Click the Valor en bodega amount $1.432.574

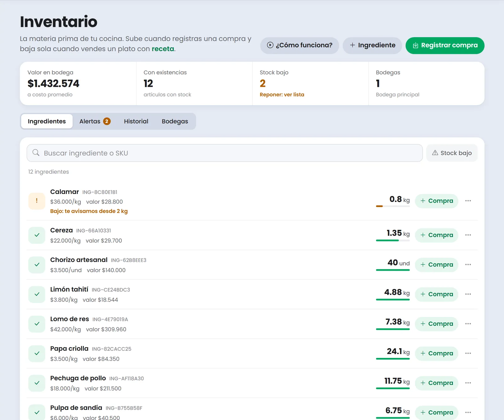pos(53,83)
